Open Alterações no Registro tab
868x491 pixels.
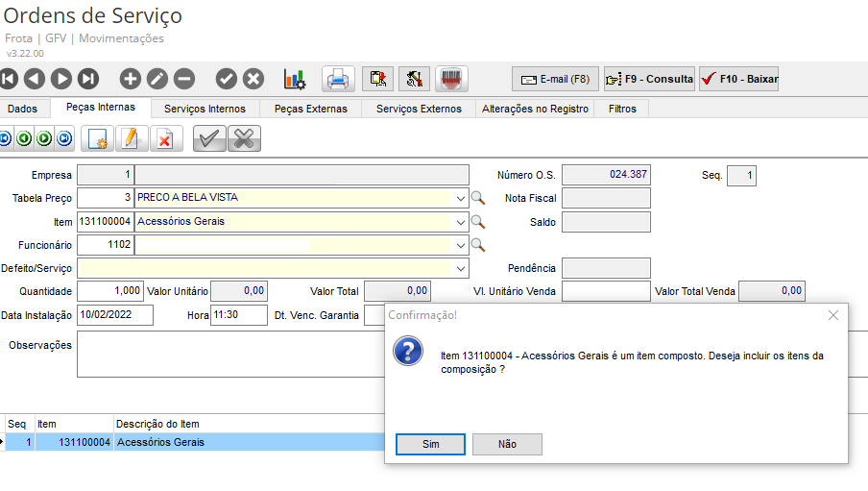click(x=536, y=109)
